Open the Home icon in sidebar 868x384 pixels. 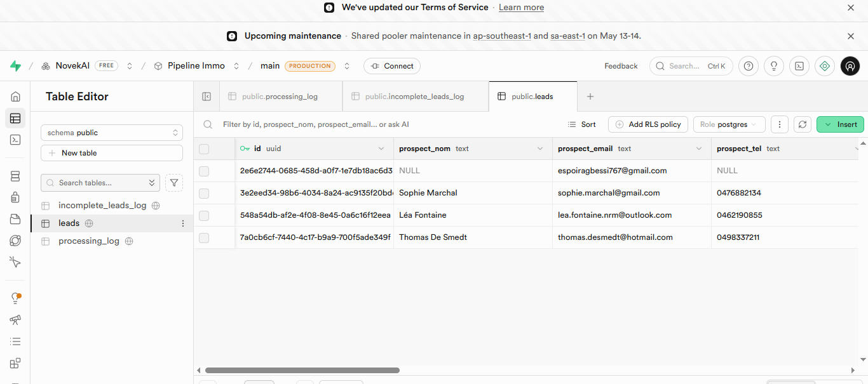click(15, 96)
